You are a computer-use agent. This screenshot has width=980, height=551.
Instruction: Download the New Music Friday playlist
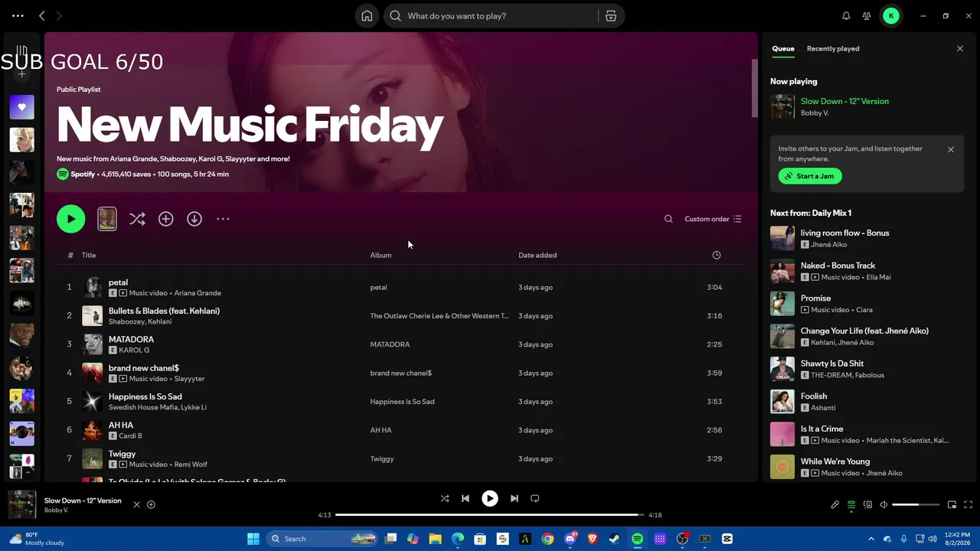[194, 219]
